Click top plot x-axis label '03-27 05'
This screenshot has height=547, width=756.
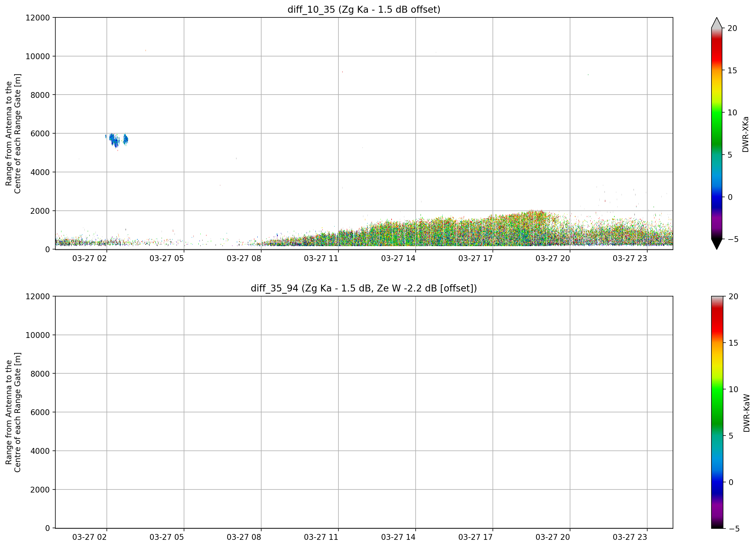[167, 259]
